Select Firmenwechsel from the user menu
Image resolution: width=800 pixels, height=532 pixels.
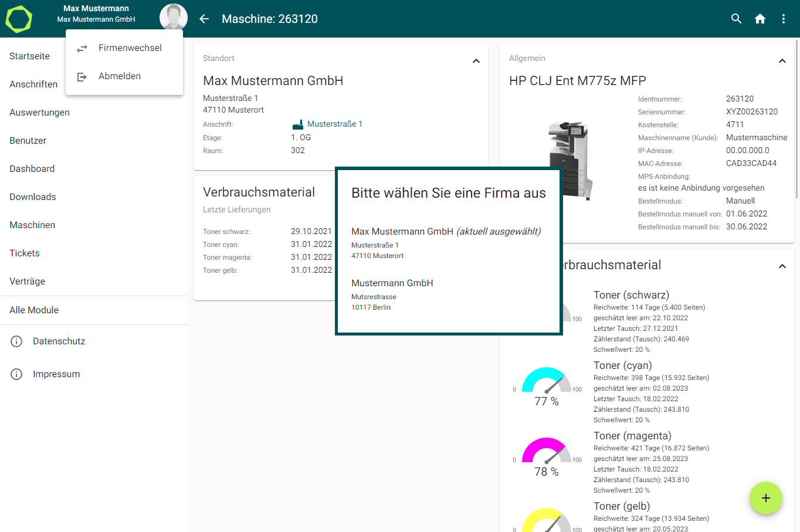[130, 48]
